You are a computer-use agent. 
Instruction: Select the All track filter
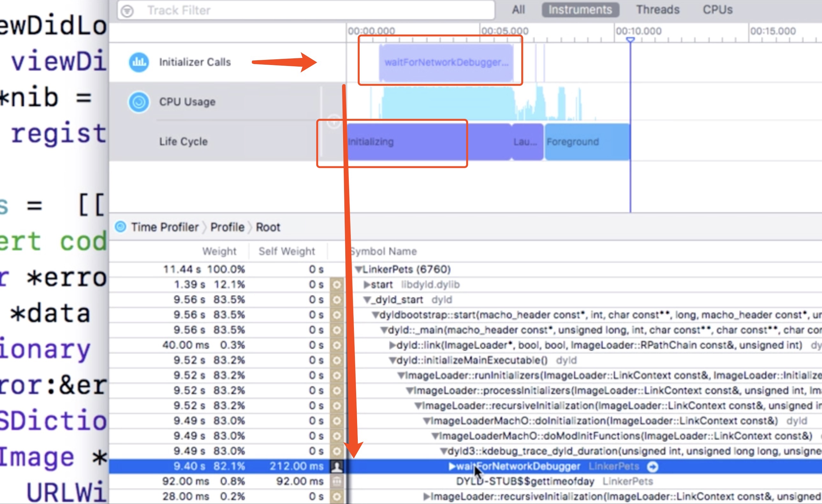[x=518, y=10]
